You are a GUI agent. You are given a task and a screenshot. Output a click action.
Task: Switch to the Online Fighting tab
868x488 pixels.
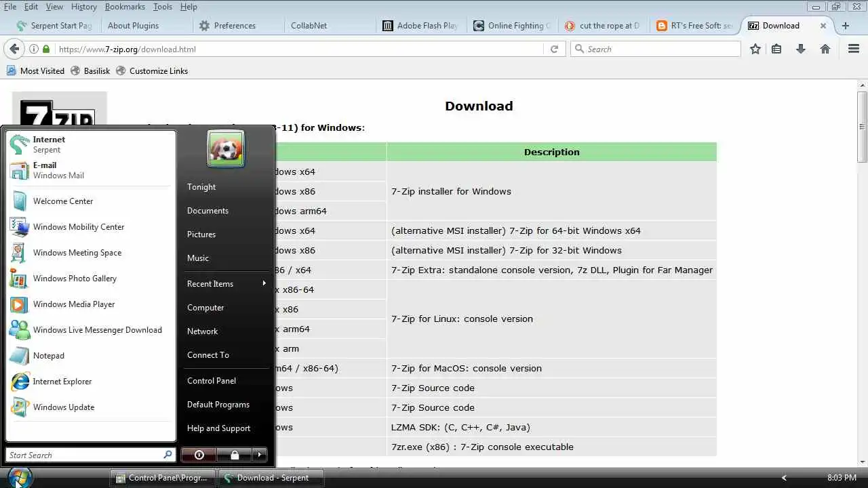coord(511,26)
